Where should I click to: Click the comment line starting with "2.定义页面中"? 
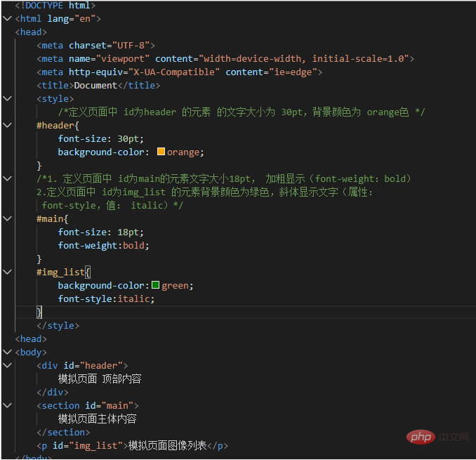click(204, 192)
